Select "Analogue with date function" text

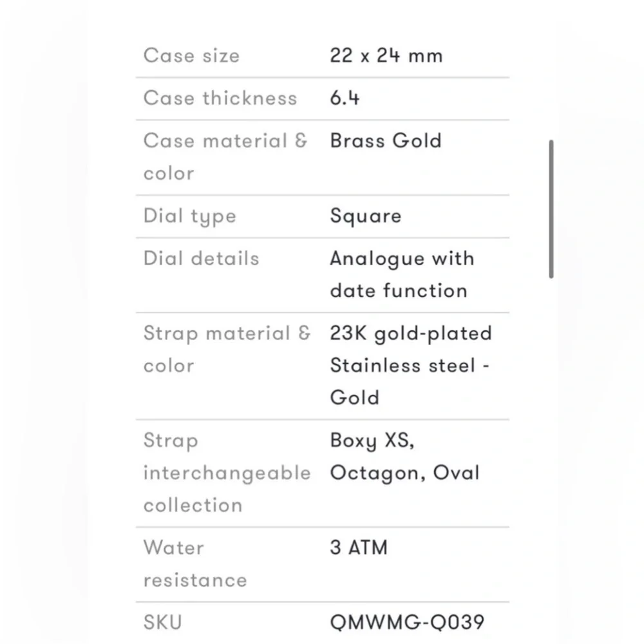tap(401, 274)
